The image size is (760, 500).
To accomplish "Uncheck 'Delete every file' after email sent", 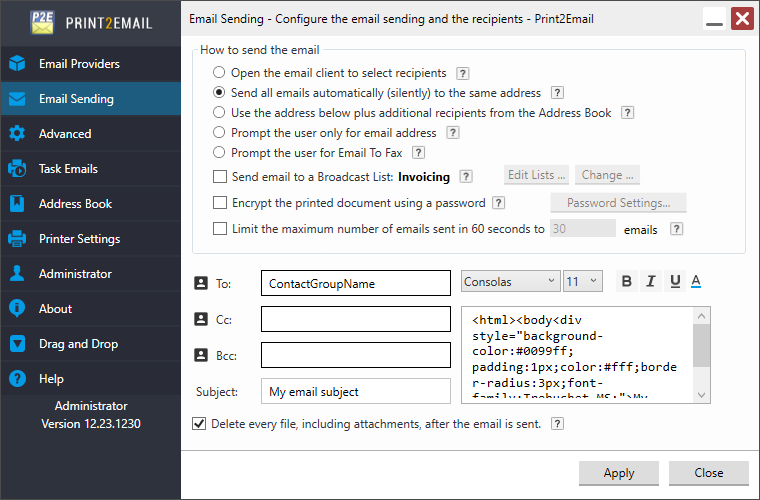I will pos(199,423).
